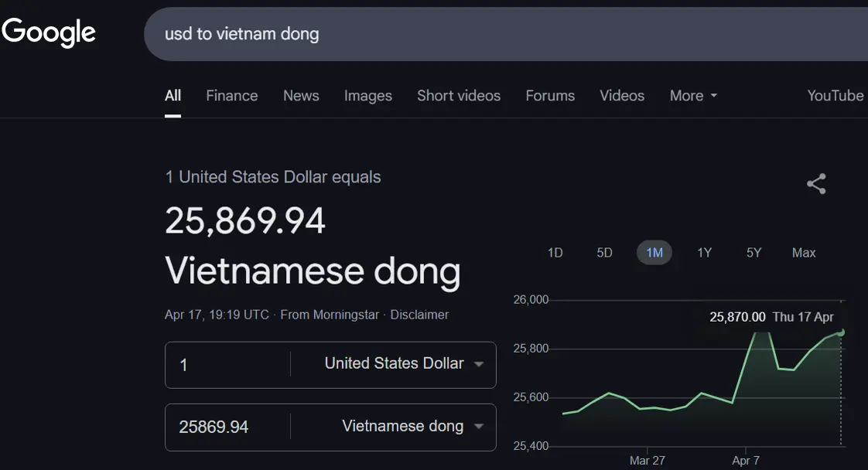Expand the More search menu
Viewport: 868px width, 470px height.
[x=693, y=96]
